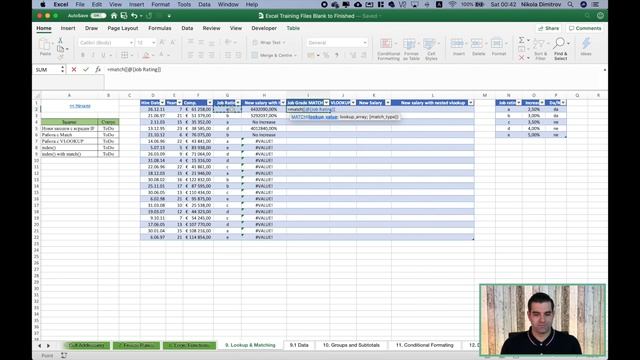Click next sheet navigation arrow

pyautogui.click(x=48, y=346)
